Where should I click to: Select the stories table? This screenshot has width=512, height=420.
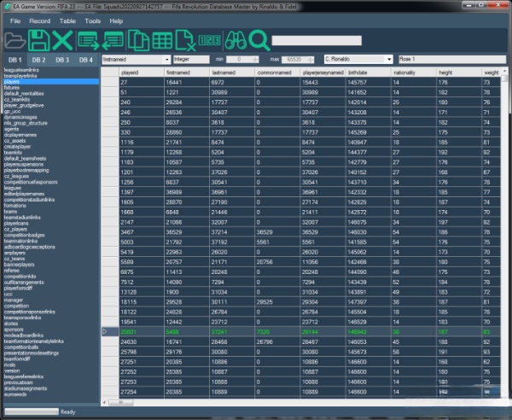pos(11,324)
